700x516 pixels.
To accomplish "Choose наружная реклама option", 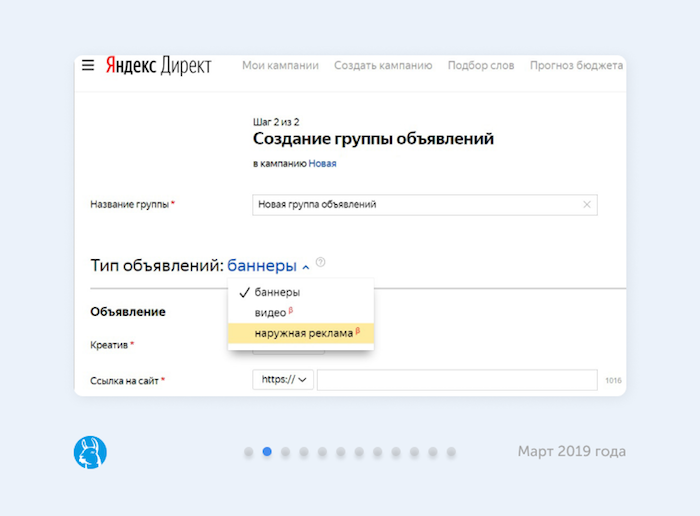I will tap(300, 333).
